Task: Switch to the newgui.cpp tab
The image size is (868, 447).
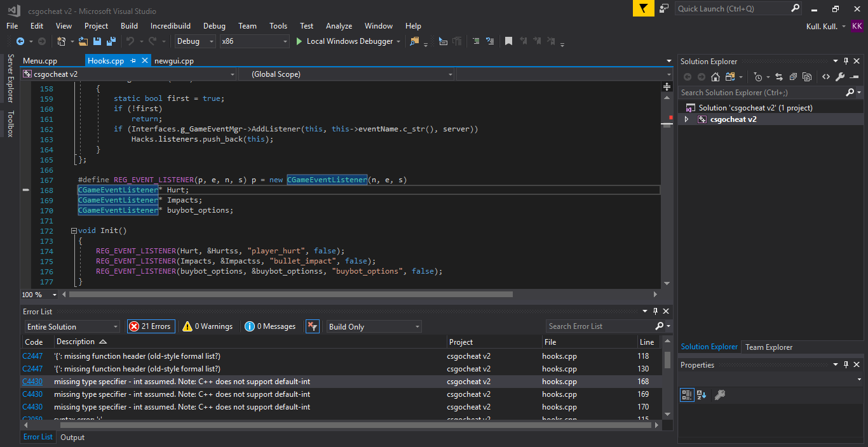Action: (x=173, y=61)
